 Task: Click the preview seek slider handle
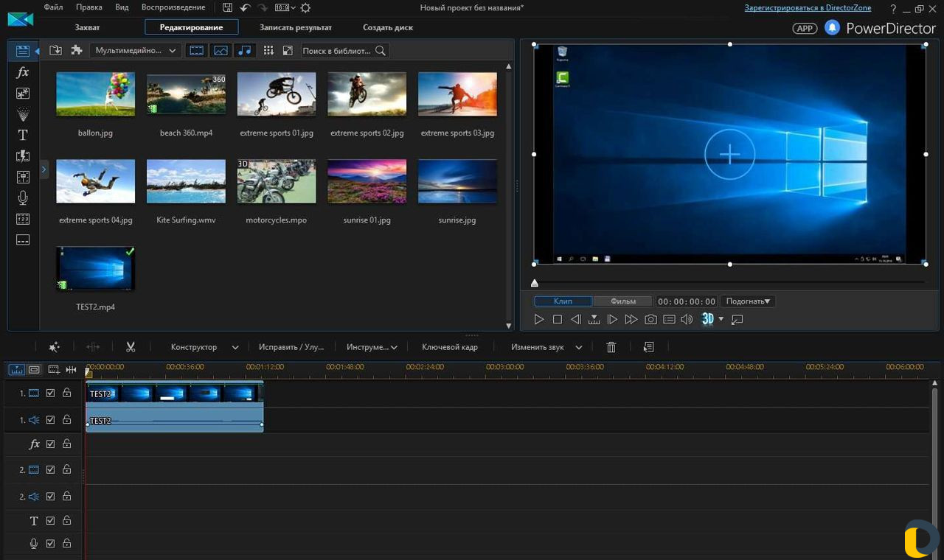pos(535,283)
